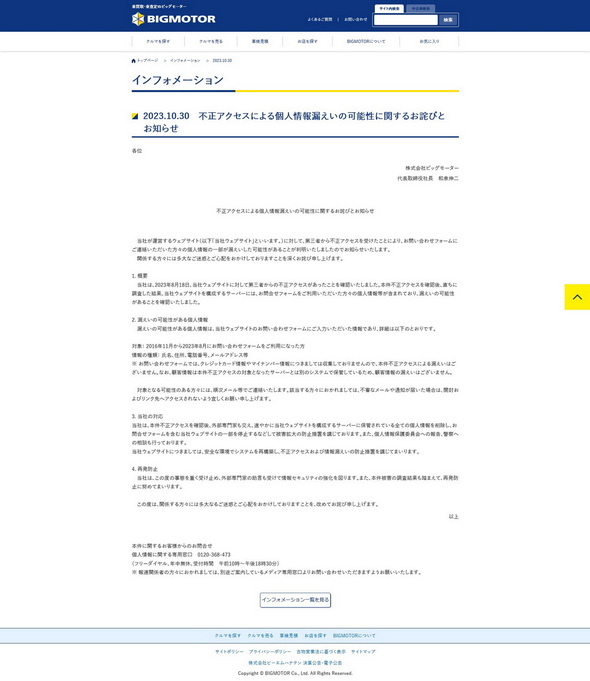Open クルマを売る in the top navigation

(211, 42)
